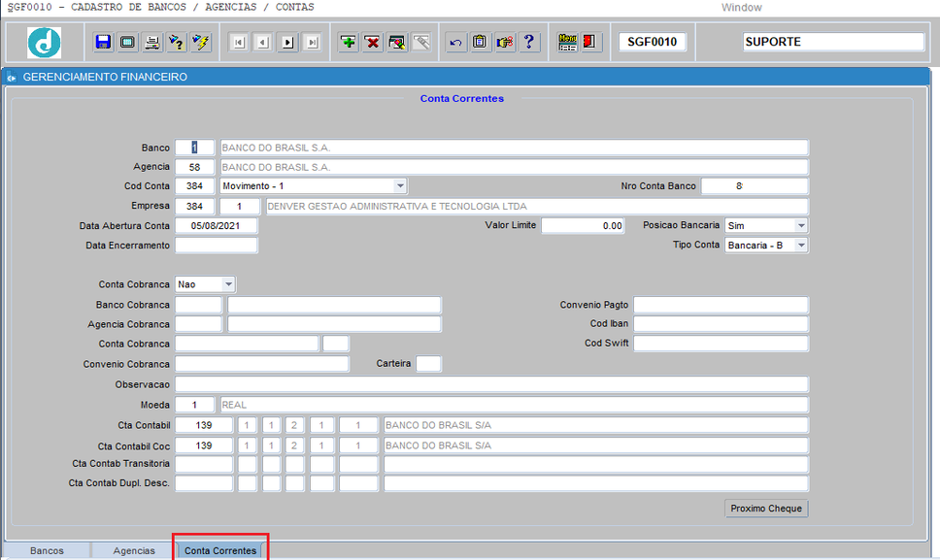The height and width of the screenshot is (560, 940).
Task: Click the pointing hand icon in the toolbar
Action: click(x=505, y=42)
